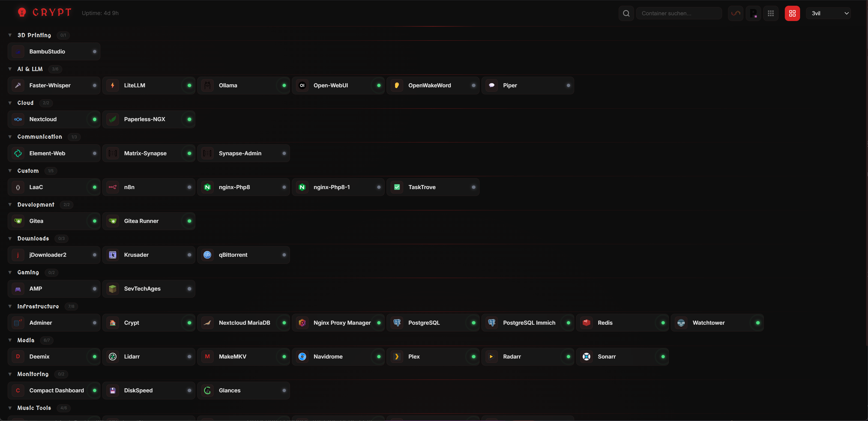Open the Radarr container card
Screen dimensions: 868x421
click(x=528, y=357)
